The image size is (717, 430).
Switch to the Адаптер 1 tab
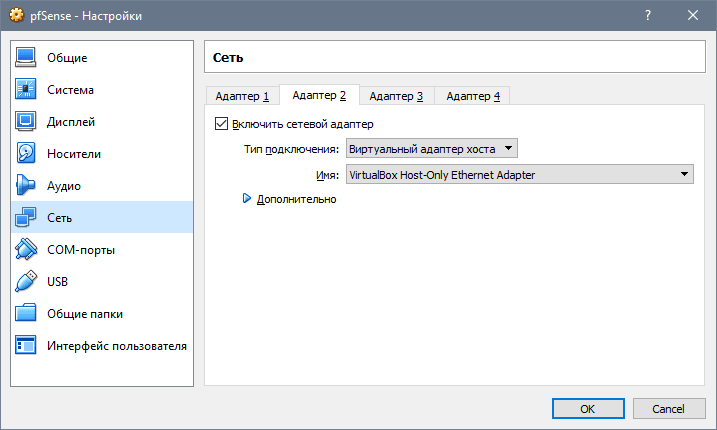(242, 96)
